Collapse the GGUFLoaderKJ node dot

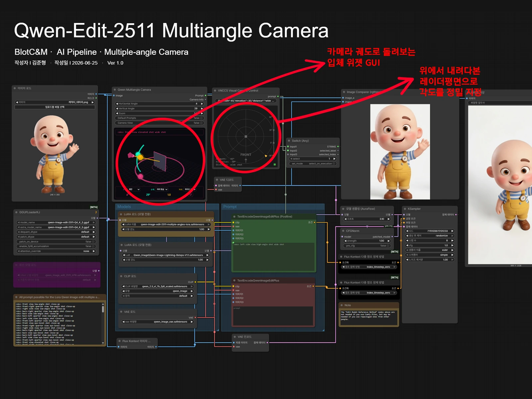[x=16, y=212]
